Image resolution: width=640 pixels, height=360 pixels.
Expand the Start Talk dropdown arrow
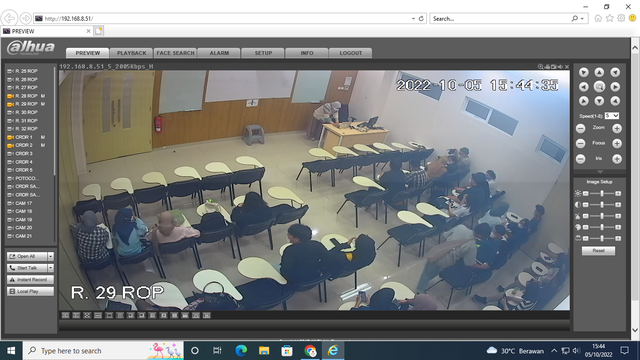[51, 268]
